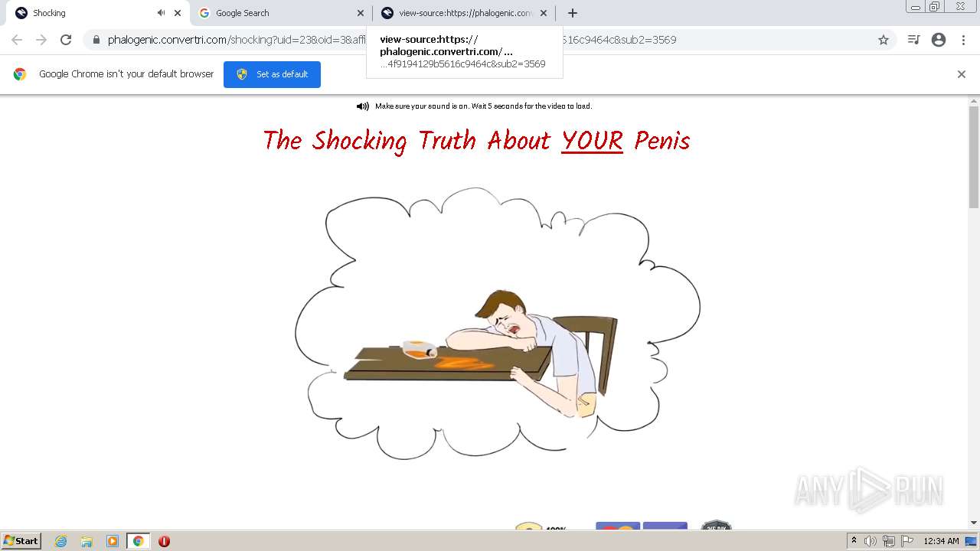Click the sound speaker icon on page
Viewport: 980px width, 551px height.
tap(363, 106)
